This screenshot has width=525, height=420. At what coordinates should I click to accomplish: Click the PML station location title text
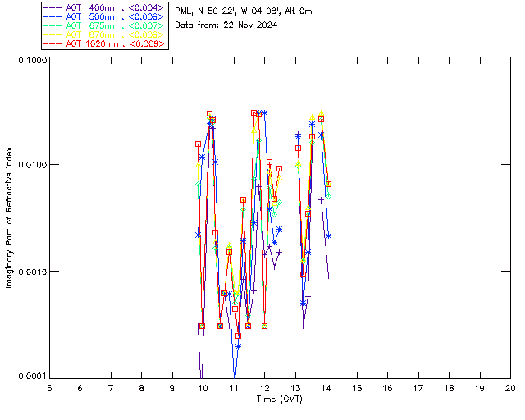tap(244, 11)
